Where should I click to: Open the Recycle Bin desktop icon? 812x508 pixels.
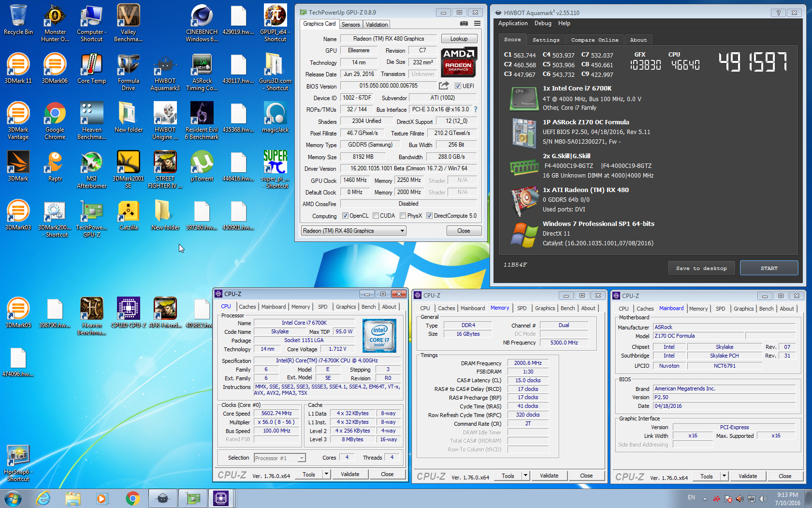point(18,20)
